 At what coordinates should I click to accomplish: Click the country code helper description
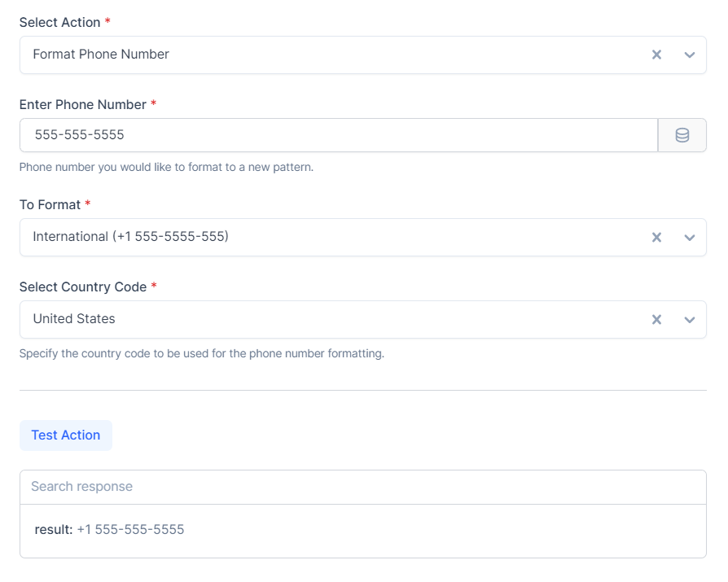tap(201, 354)
